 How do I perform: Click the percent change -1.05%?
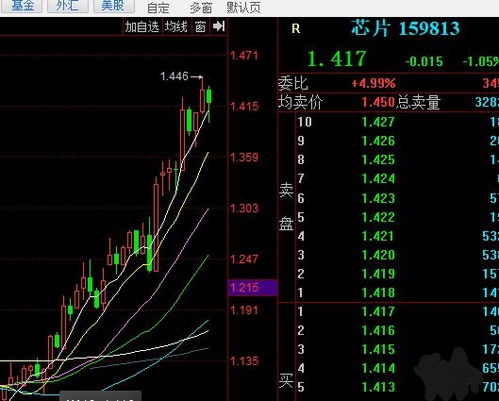click(481, 61)
